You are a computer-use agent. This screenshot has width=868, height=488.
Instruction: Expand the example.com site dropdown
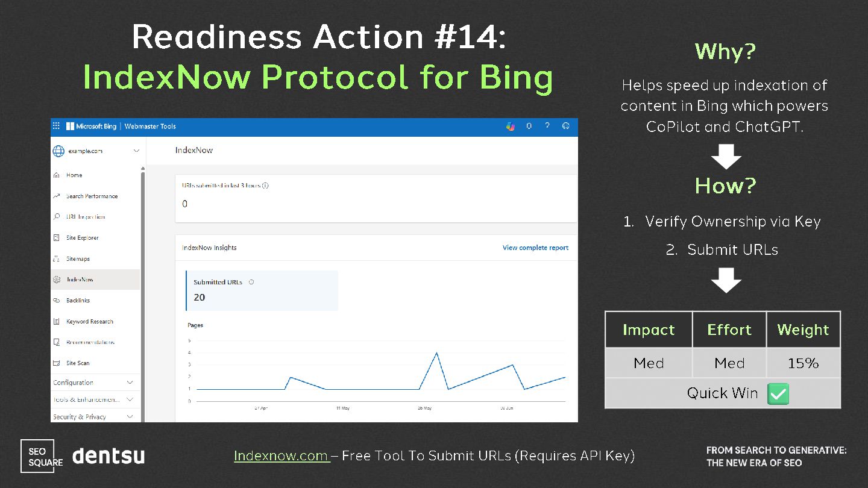(136, 151)
